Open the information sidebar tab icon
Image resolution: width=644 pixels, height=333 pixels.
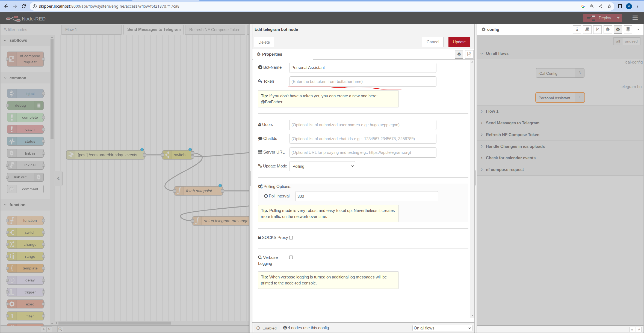[577, 29]
